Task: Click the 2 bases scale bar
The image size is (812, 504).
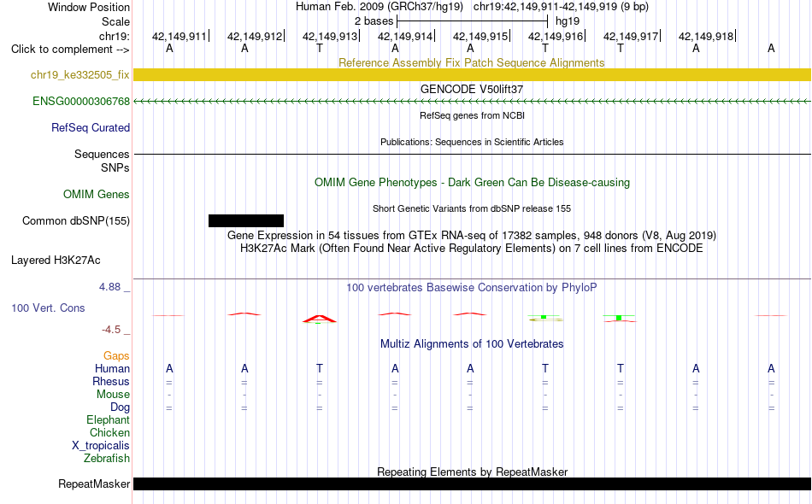Action: [x=473, y=21]
